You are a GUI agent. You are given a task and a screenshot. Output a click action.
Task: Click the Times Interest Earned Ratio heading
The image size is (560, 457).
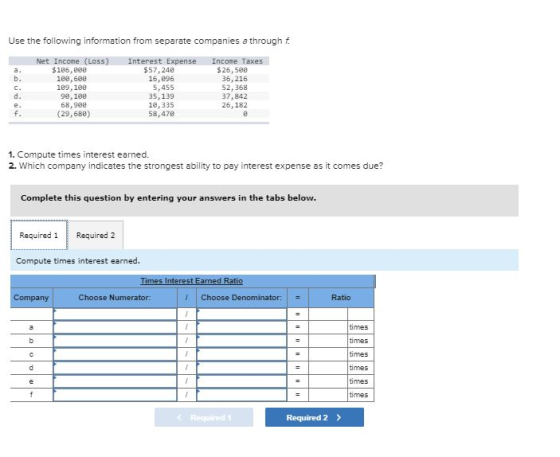pyautogui.click(x=192, y=281)
